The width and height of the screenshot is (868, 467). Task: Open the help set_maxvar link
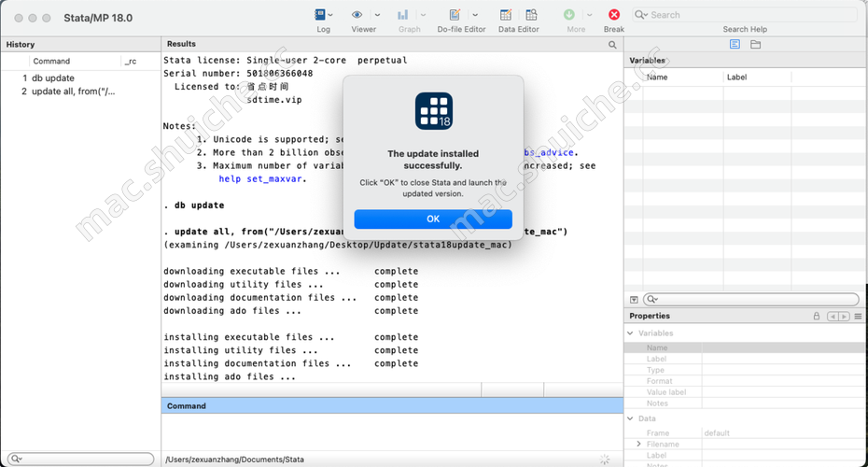point(254,179)
